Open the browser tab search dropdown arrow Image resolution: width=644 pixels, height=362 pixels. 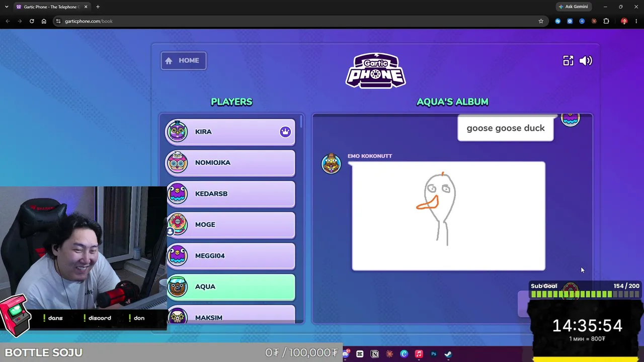point(7,7)
